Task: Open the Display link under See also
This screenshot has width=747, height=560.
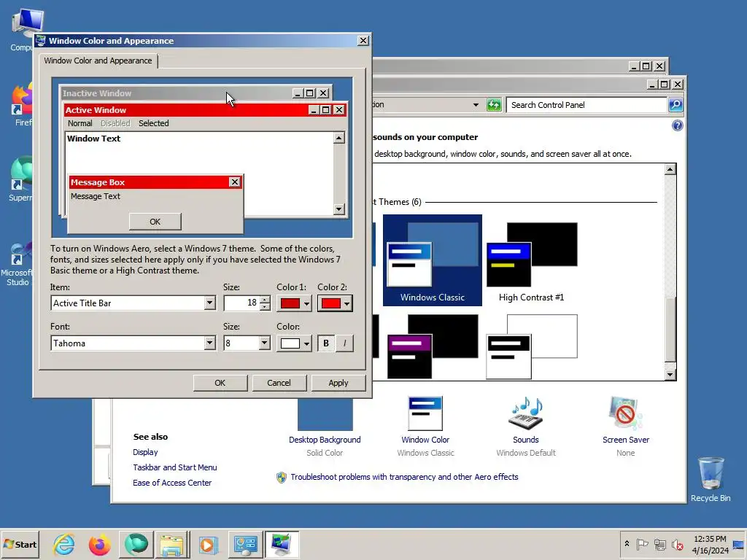Action: click(145, 452)
